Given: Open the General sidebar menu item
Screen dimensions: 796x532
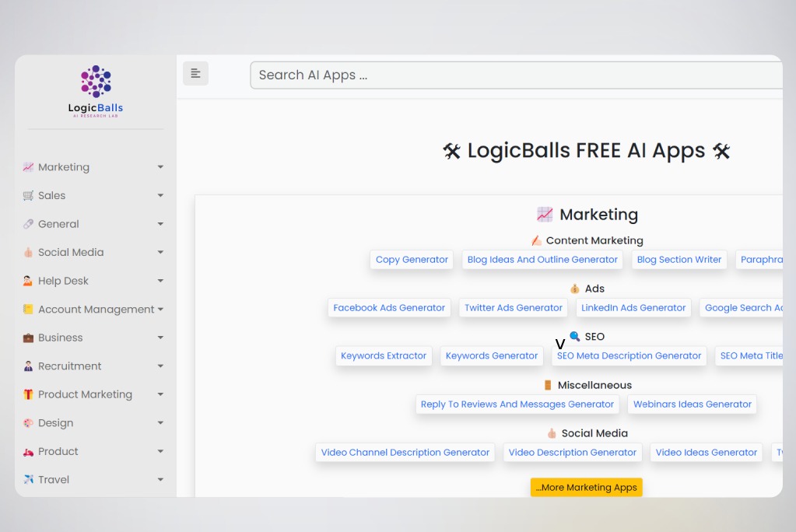Looking at the screenshot, I should [x=94, y=224].
